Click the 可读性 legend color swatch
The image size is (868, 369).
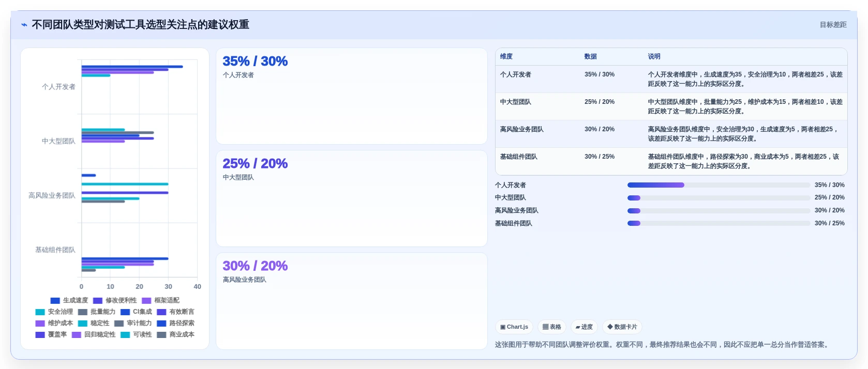125,334
